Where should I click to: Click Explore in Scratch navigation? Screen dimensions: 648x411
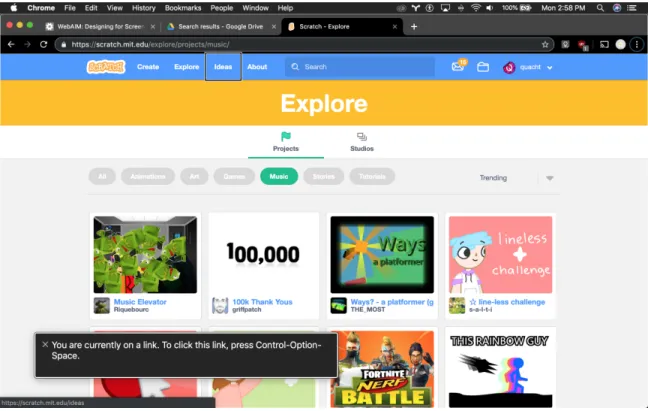[186, 67]
